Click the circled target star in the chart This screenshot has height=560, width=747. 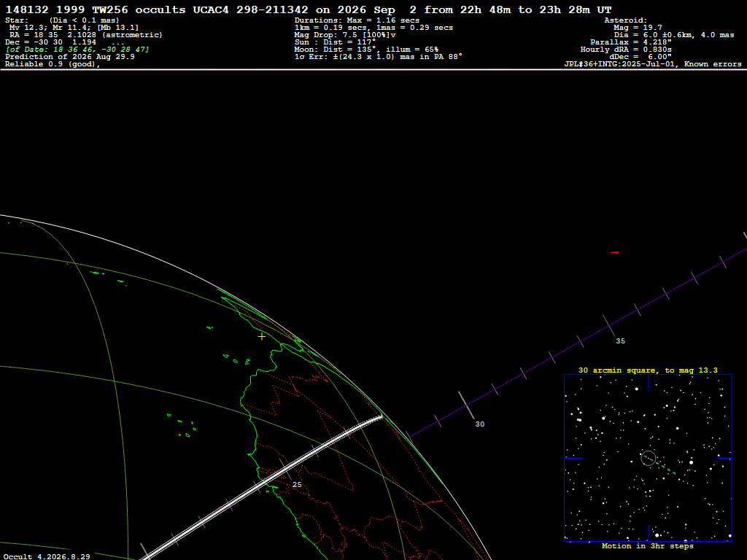(649, 458)
